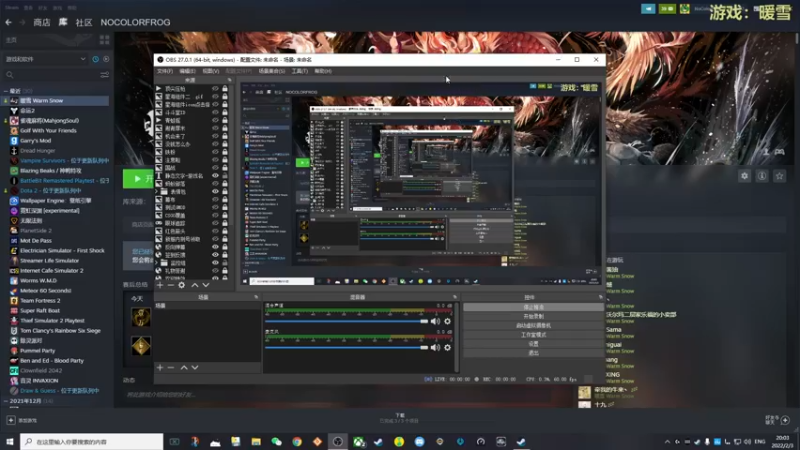The width and height of the screenshot is (800, 450).
Task: Click Windows taskbar search box
Action: pyautogui.click(x=92, y=441)
